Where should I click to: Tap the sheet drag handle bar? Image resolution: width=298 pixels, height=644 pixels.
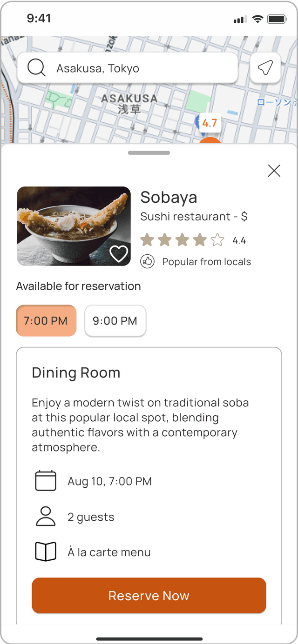click(149, 153)
